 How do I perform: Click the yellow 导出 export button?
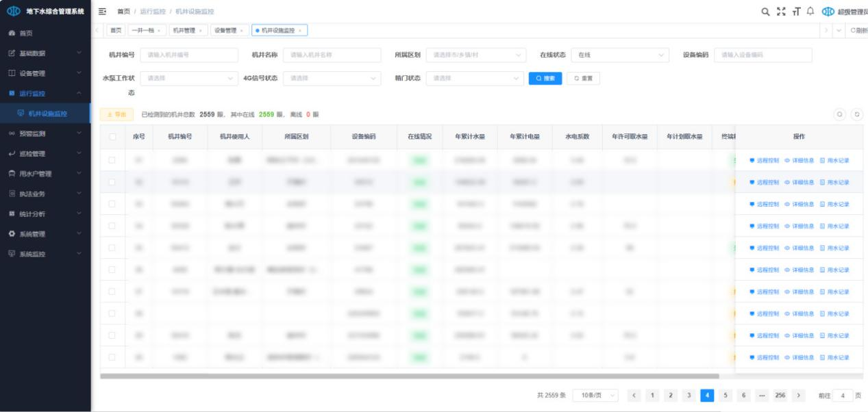click(x=116, y=114)
